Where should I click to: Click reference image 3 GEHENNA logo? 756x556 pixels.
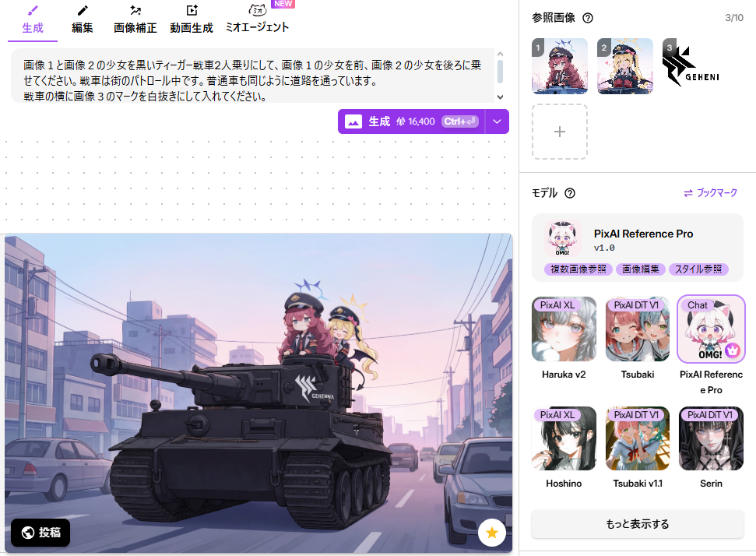(691, 66)
